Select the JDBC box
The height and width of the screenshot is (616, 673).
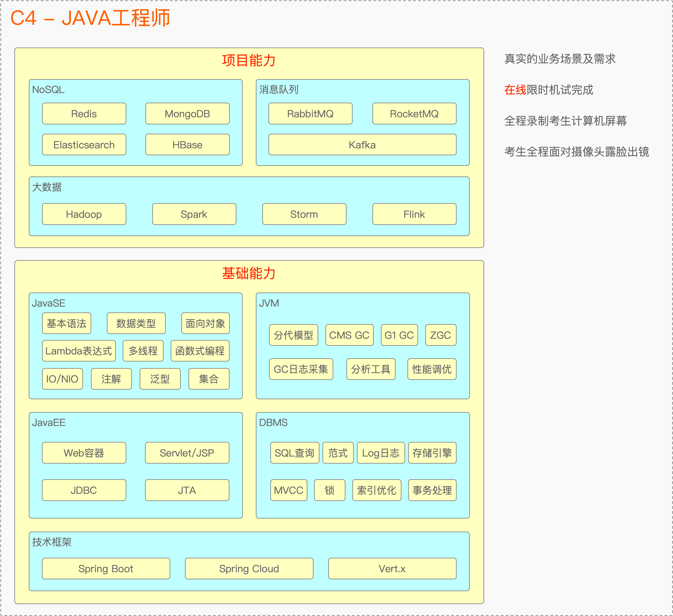84,490
